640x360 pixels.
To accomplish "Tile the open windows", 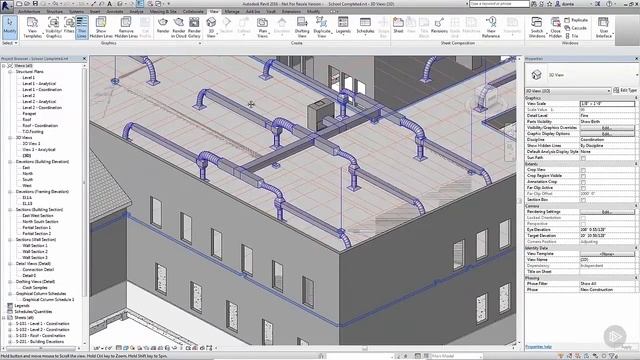I will click(572, 36).
